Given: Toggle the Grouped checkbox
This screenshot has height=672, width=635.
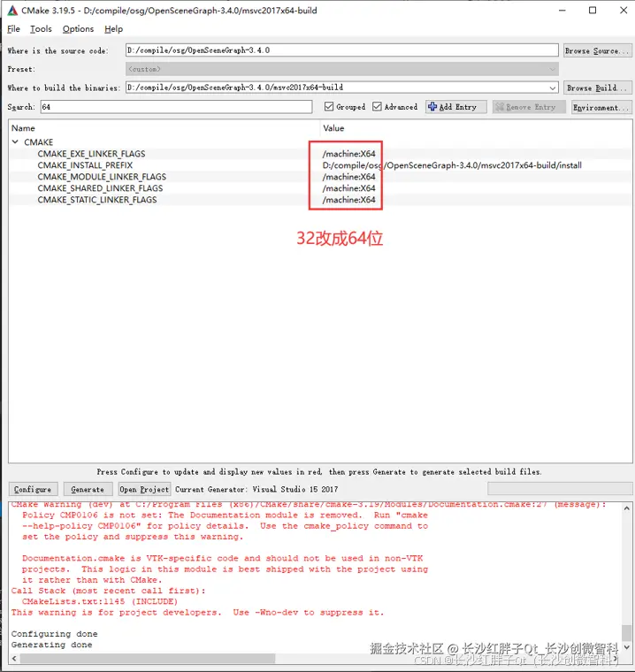Looking at the screenshot, I should (x=329, y=106).
